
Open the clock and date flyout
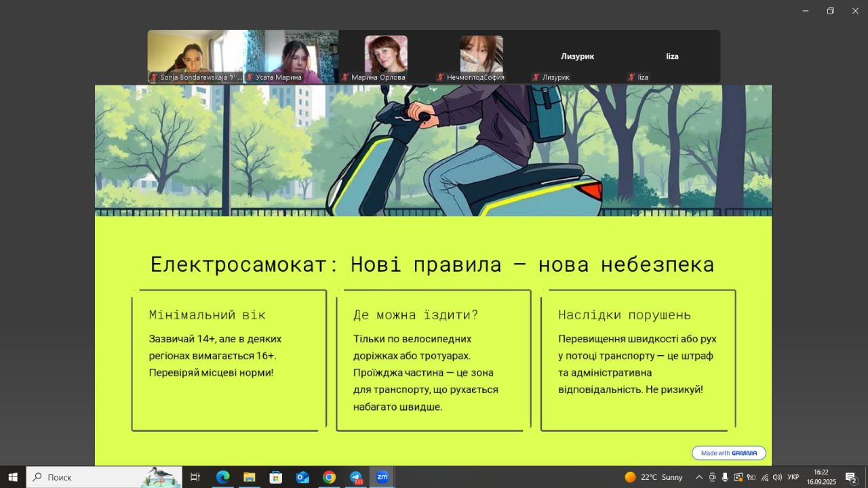(821, 477)
